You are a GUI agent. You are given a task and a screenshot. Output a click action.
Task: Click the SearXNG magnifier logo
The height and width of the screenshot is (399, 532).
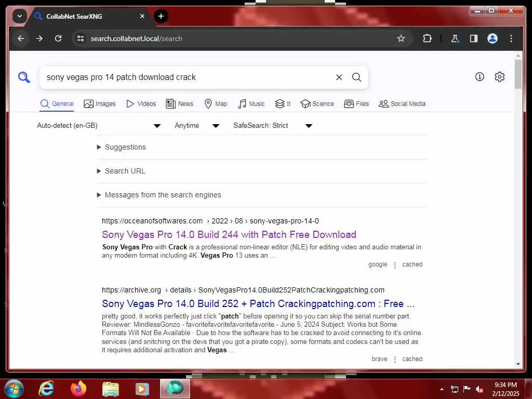(x=24, y=77)
